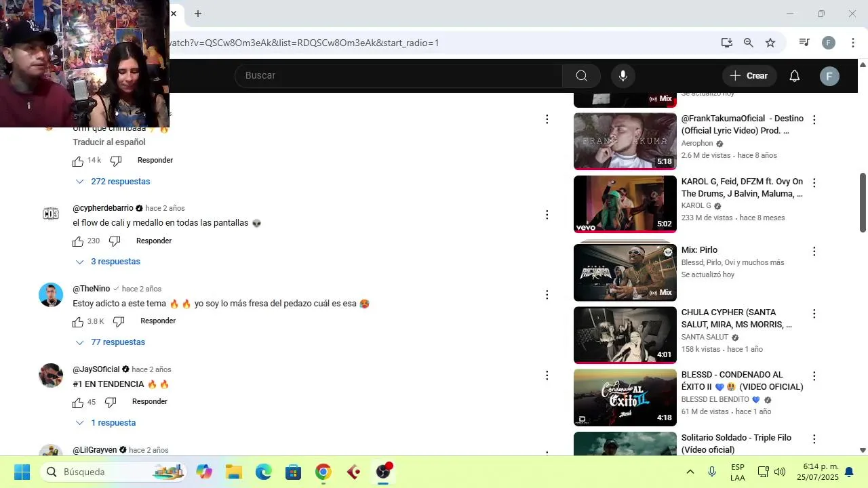Open options menu for @cypherdebarrio comment
Image resolution: width=868 pixels, height=488 pixels.
coord(547,215)
